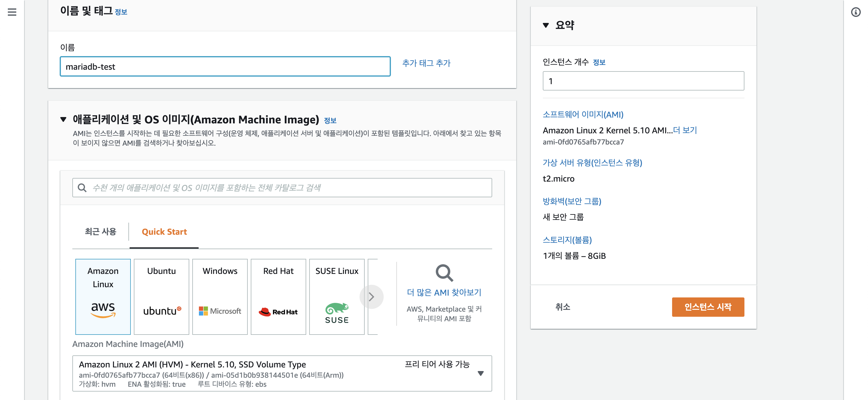Select the Ubuntu AMI card

coord(162,297)
